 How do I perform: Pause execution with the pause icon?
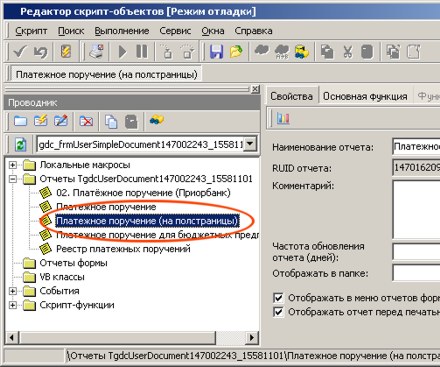pos(142,52)
